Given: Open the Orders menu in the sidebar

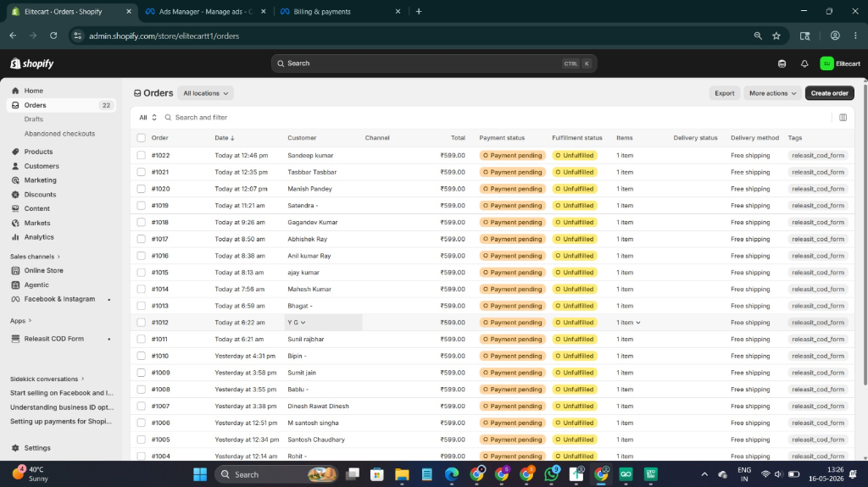Looking at the screenshot, I should click(x=61, y=105).
